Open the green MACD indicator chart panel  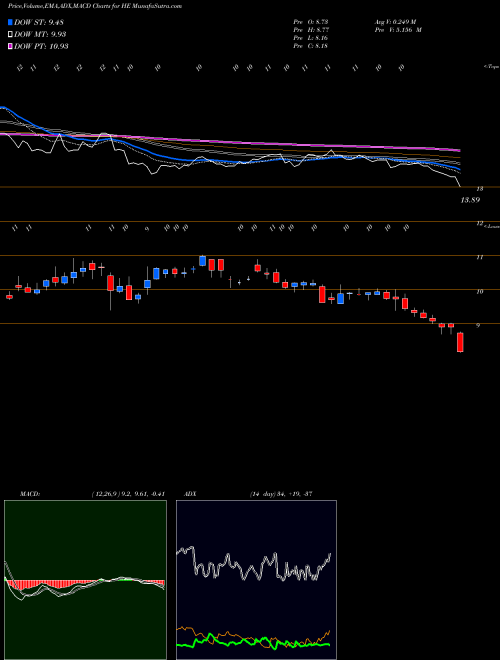[x=85, y=580]
